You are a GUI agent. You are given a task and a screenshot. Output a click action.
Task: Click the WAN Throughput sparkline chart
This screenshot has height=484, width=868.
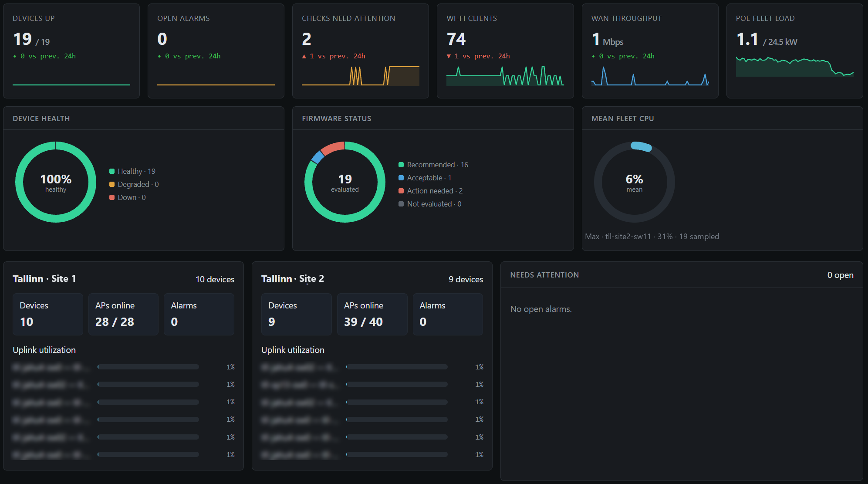[x=650, y=76]
